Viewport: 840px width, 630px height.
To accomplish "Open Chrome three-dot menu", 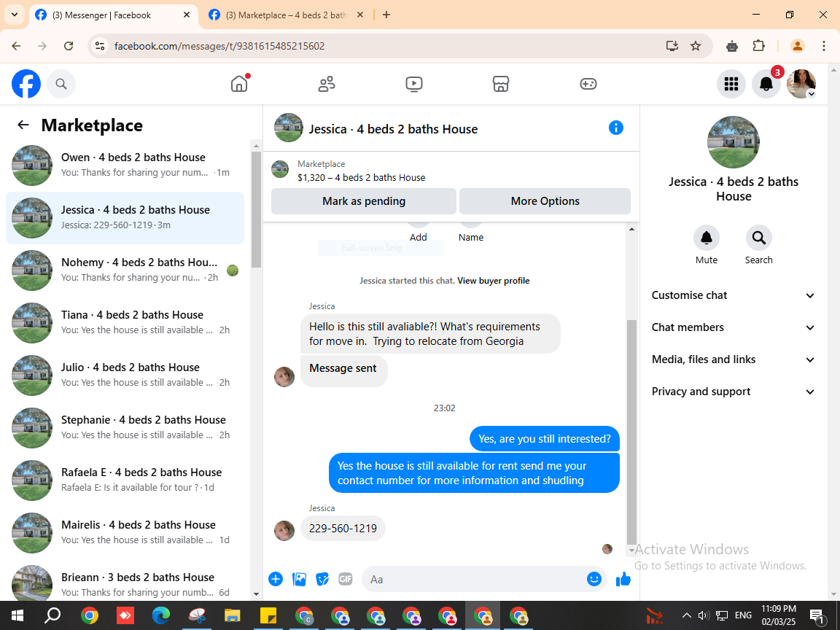I will (824, 46).
